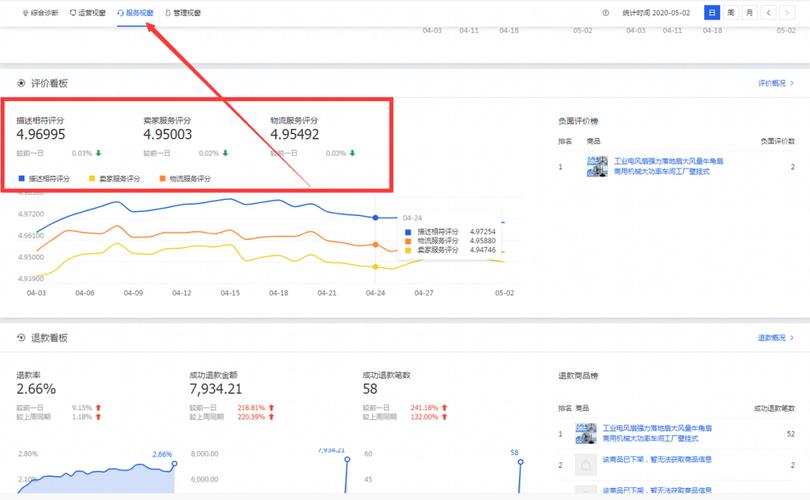
Task: Open the 管理视窗 tab
Action: click(182, 13)
